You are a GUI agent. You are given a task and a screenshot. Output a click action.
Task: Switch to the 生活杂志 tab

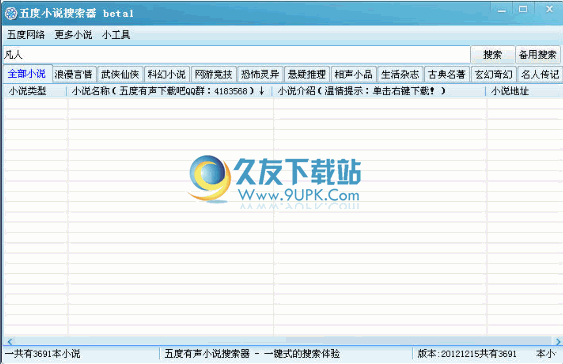400,75
